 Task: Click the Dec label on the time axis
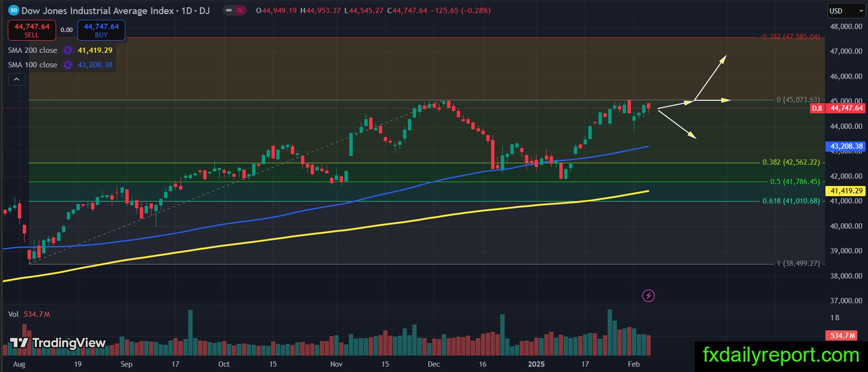(434, 364)
